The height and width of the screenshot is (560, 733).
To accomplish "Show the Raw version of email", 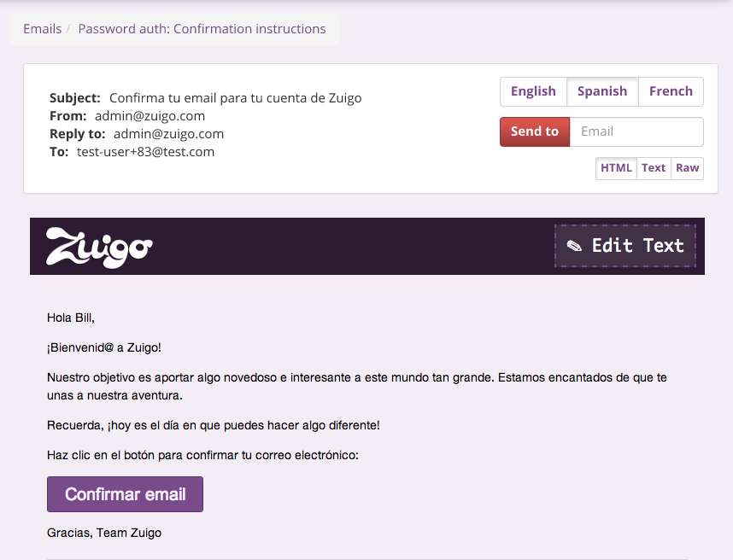I will pos(687,168).
